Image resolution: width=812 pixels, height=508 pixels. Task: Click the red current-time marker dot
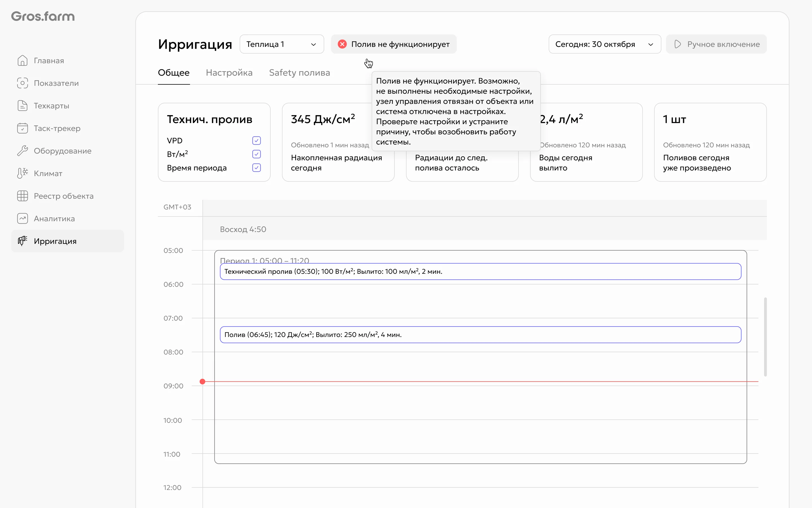click(202, 382)
